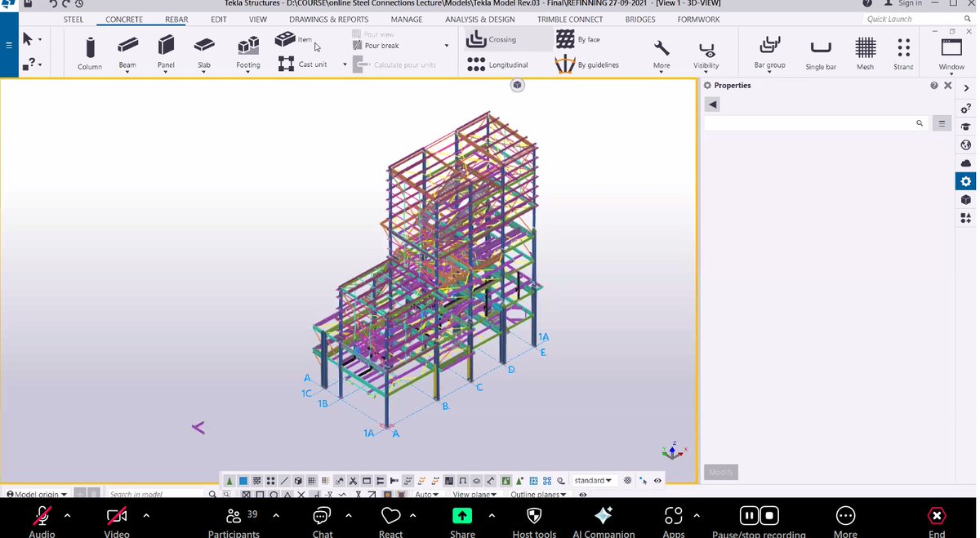This screenshot has width=980, height=538.
Task: Create rebar set By face
Action: (x=578, y=39)
